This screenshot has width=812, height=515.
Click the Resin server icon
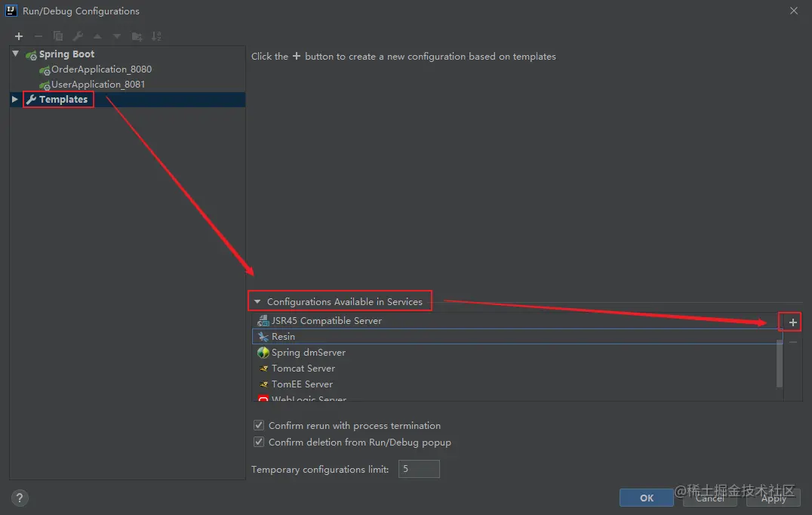[x=263, y=337]
